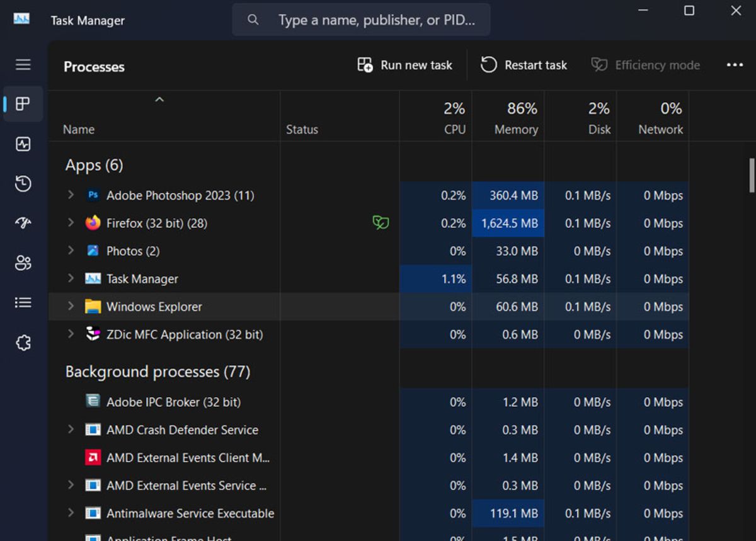
Task: Sort processes by Disk usage column
Action: [580, 117]
